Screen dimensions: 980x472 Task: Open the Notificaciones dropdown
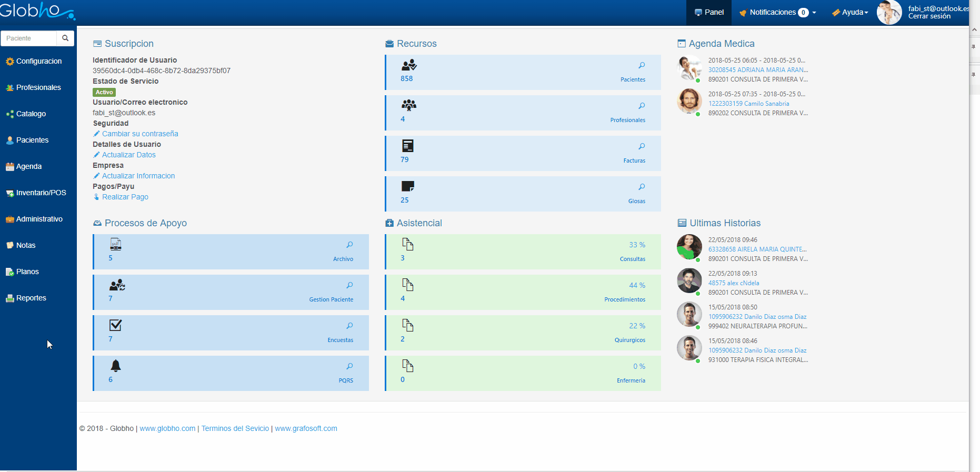pos(777,12)
